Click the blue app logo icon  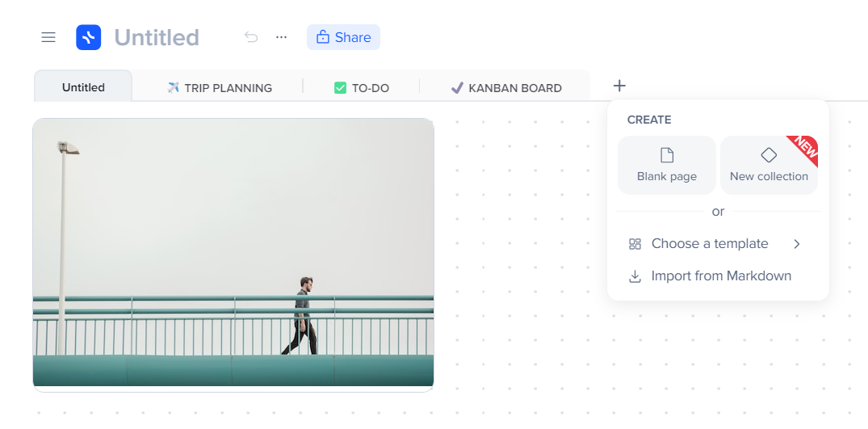[89, 38]
